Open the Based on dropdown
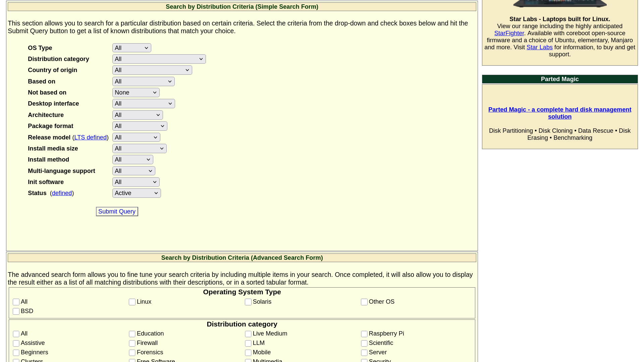The width and height of the screenshot is (644, 362). [143, 81]
